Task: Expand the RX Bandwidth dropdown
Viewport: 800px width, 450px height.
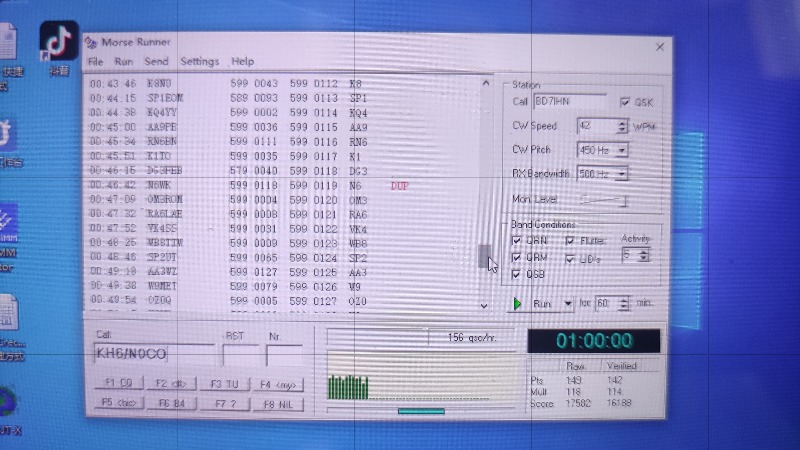Action: pyautogui.click(x=622, y=174)
